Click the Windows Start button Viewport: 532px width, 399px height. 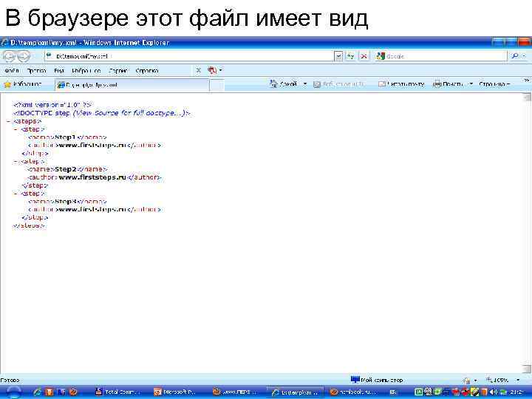click(14, 392)
